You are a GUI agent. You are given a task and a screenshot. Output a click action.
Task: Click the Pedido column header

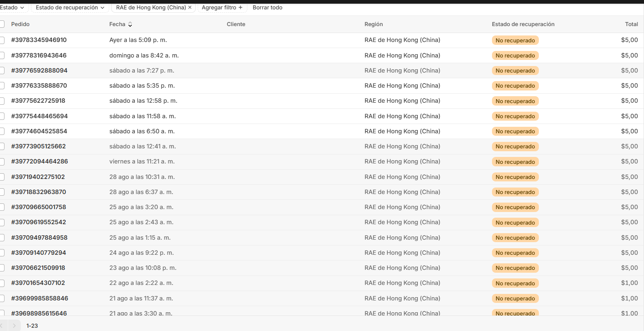coord(20,24)
